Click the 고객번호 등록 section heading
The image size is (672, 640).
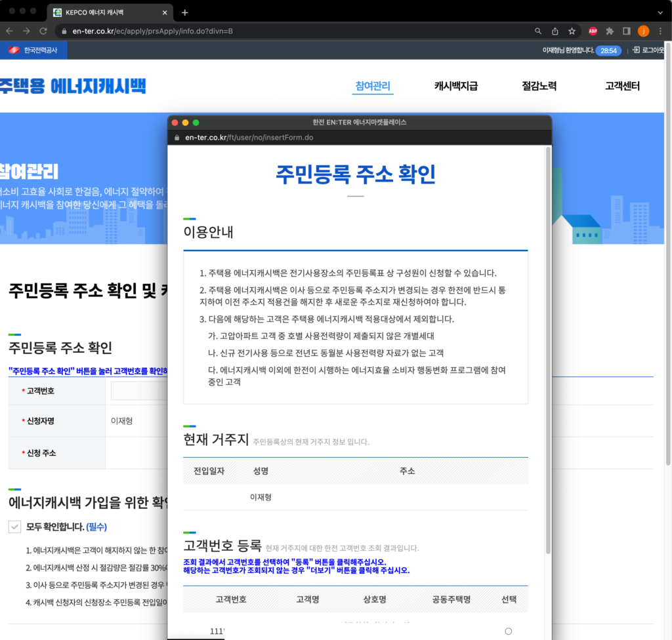(222, 546)
